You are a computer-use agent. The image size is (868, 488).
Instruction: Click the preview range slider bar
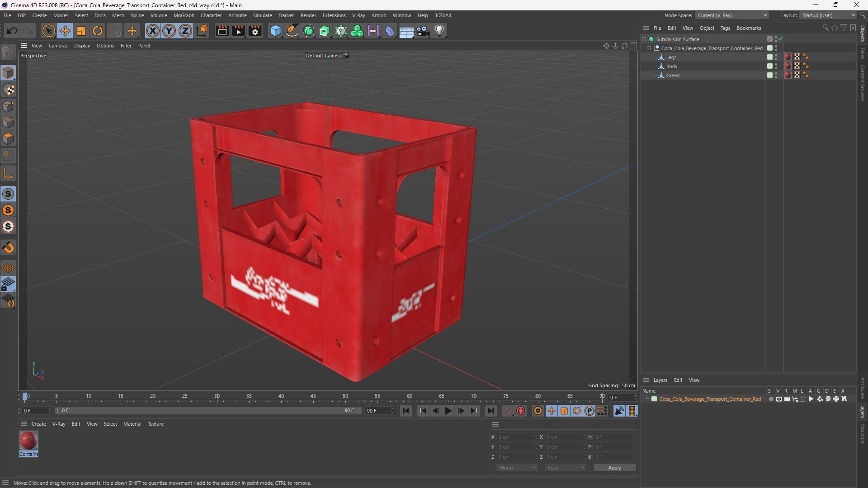click(208, 411)
